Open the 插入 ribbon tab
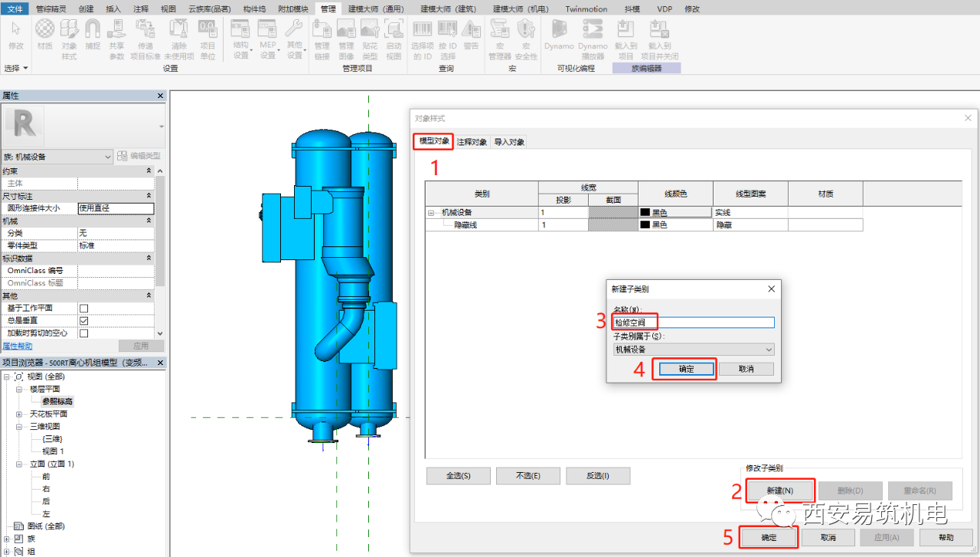 113,9
